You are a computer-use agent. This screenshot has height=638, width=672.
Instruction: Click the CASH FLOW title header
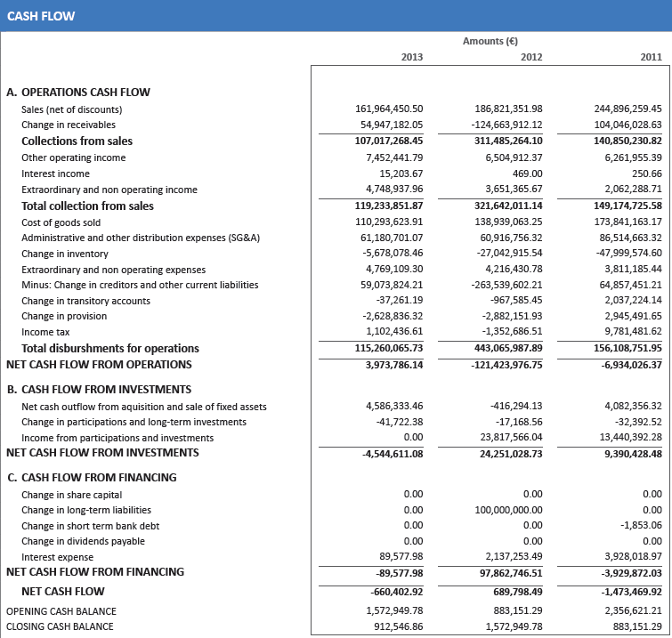pos(41,16)
